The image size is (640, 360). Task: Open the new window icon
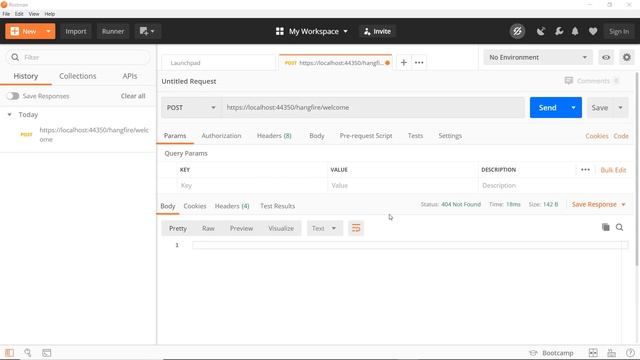(147, 31)
